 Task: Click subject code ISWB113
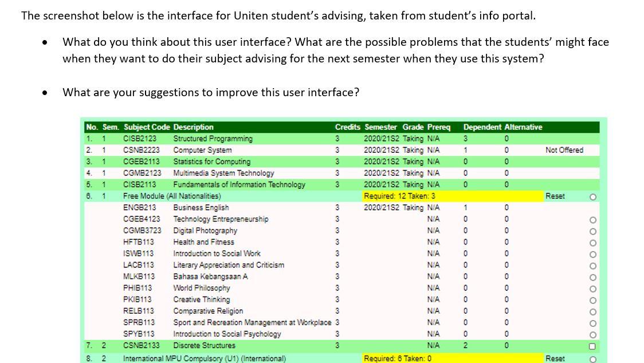click(x=139, y=254)
